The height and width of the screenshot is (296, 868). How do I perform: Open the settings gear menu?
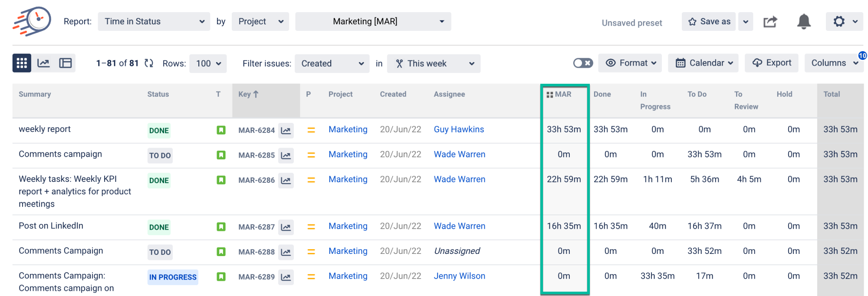[x=844, y=21]
